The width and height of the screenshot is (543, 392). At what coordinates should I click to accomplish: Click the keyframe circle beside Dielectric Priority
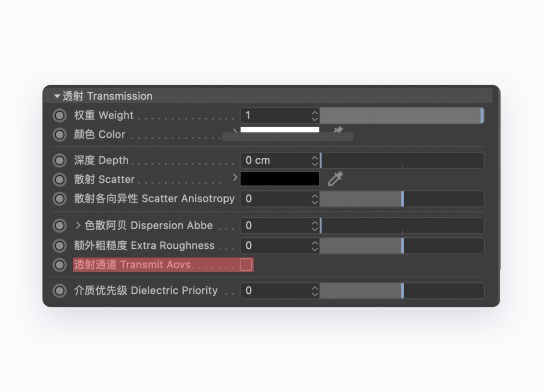click(59, 291)
